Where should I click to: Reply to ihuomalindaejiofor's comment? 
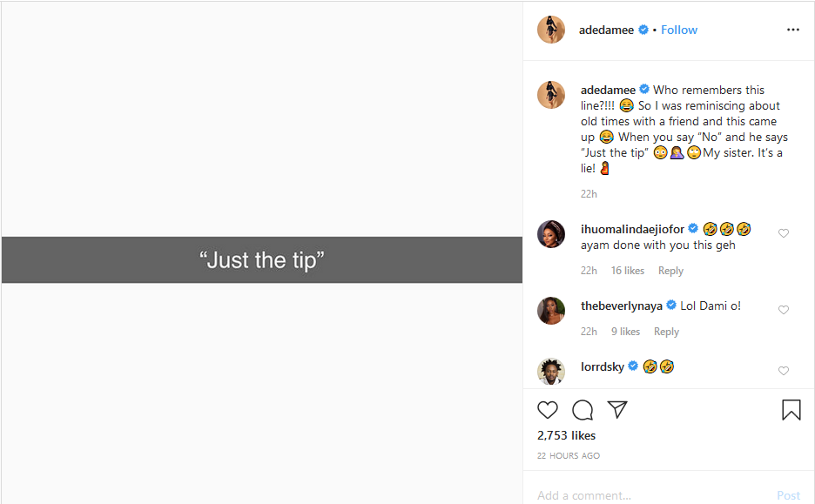click(x=670, y=271)
